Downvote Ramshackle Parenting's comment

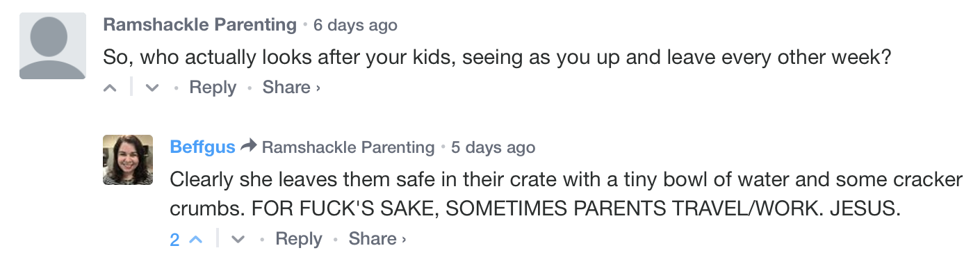152,88
